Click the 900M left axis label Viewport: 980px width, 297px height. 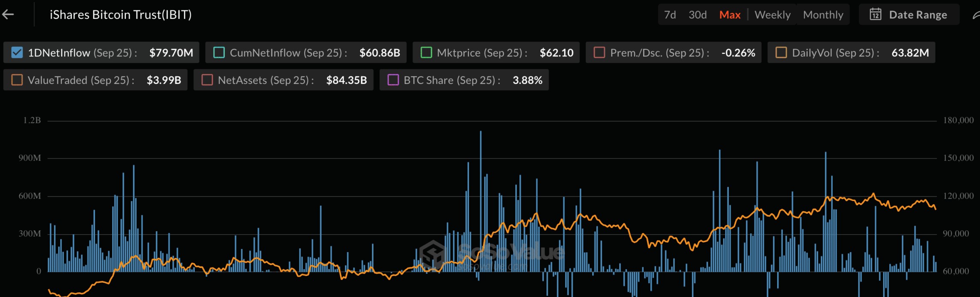pos(30,158)
